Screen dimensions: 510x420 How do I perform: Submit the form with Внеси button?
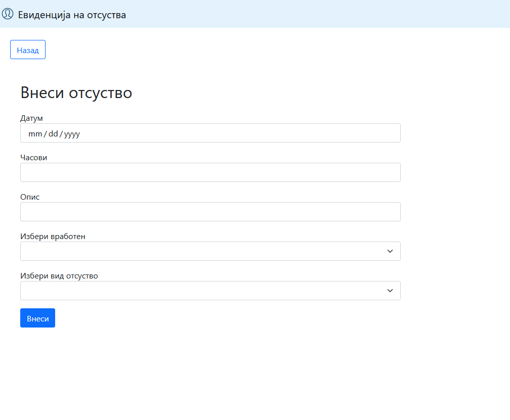37,318
